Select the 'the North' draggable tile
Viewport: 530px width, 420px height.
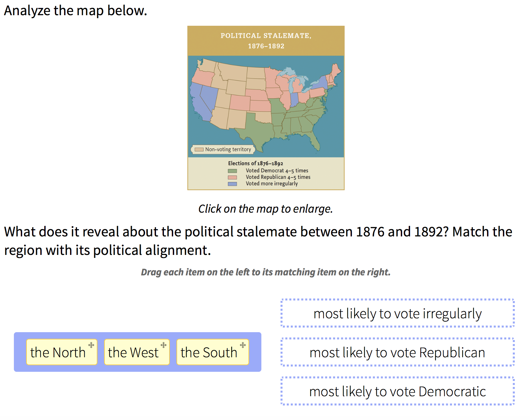[62, 352]
